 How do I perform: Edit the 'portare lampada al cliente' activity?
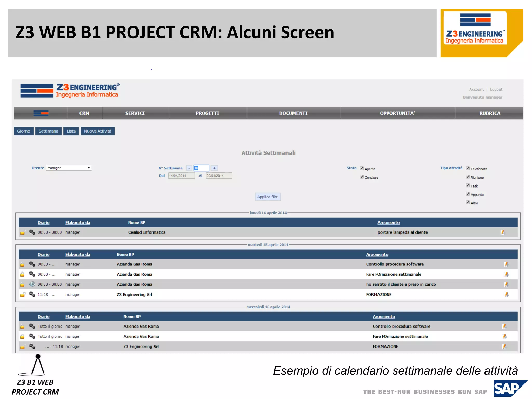502,232
